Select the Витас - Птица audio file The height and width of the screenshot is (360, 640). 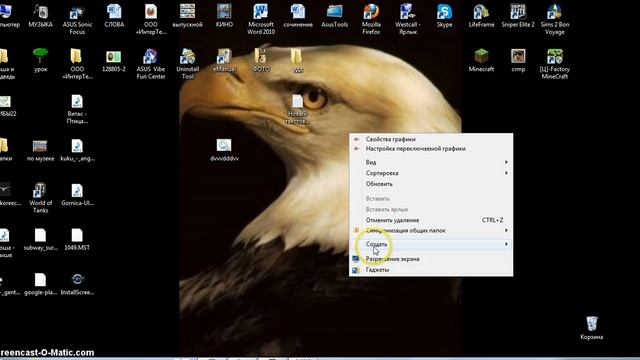click(77, 109)
